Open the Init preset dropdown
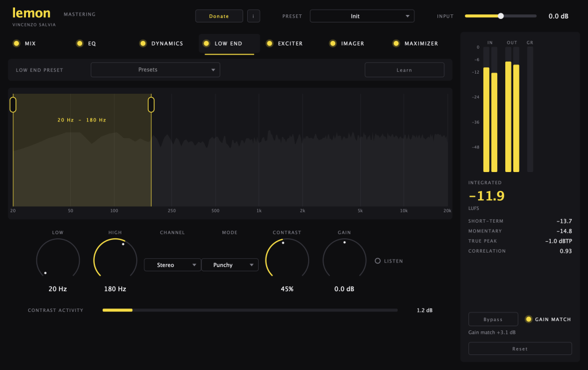 pos(362,16)
